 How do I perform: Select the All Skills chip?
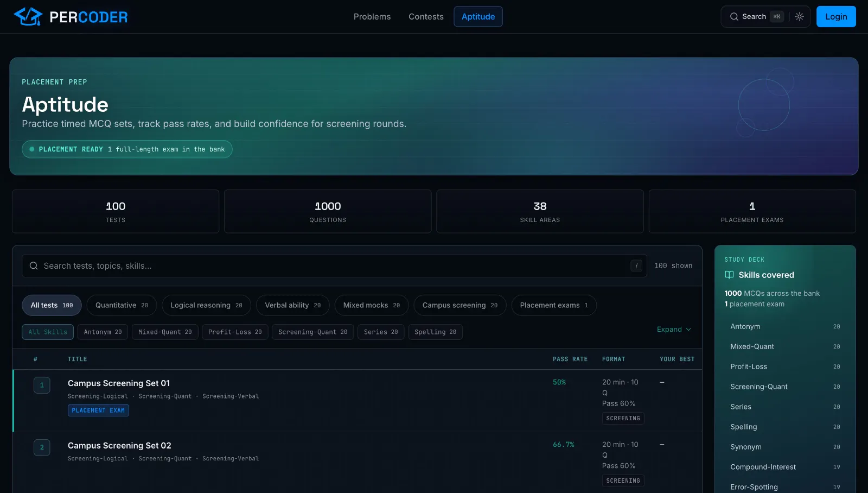tap(48, 332)
